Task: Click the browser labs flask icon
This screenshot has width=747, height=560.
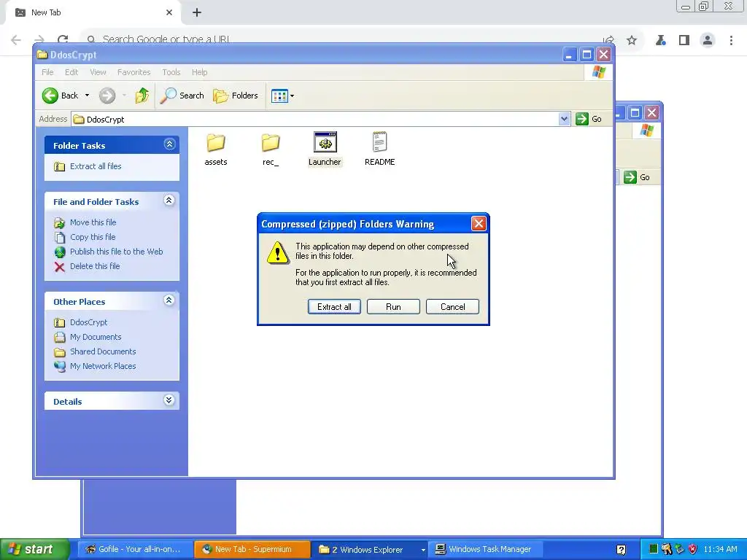Action: (660, 41)
